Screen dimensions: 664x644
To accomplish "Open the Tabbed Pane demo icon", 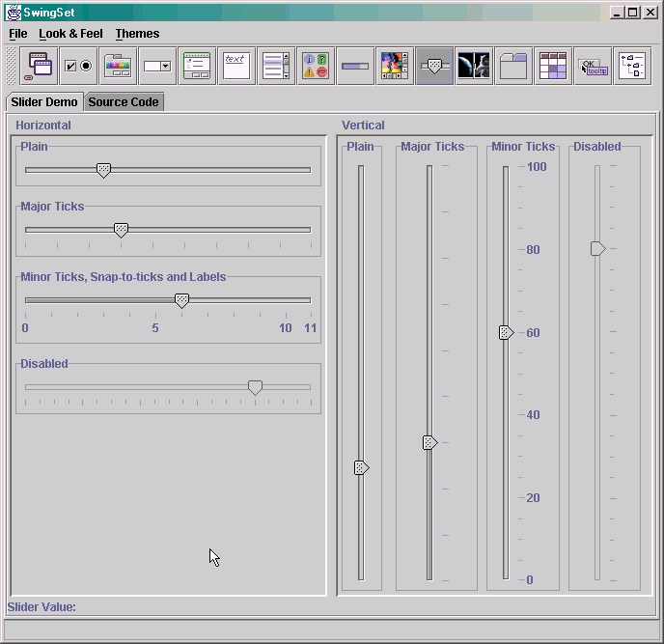I will point(513,66).
